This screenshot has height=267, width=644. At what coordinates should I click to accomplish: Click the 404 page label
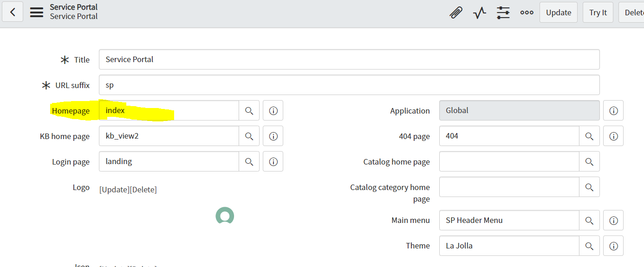(414, 136)
